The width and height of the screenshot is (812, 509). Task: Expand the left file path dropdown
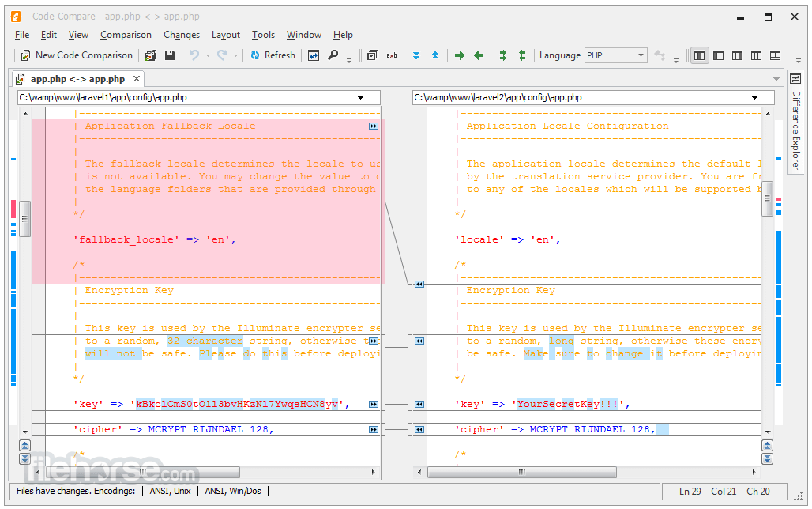click(x=360, y=97)
